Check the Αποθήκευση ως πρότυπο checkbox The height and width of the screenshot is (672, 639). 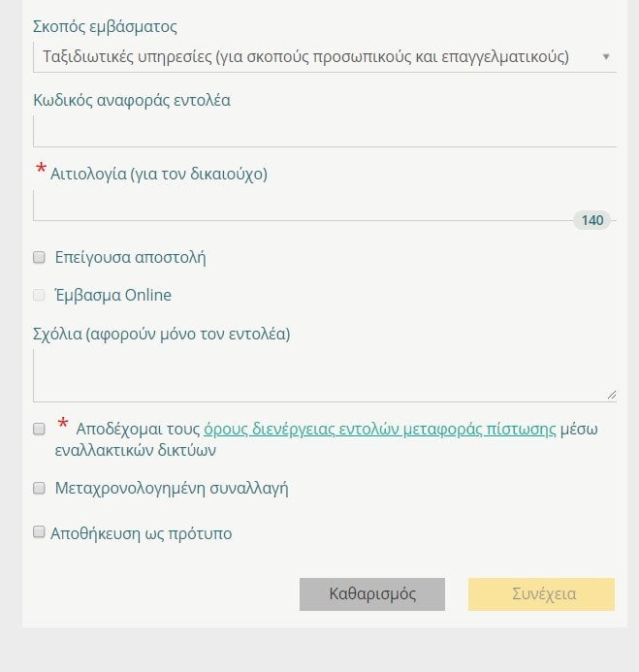pos(39,531)
